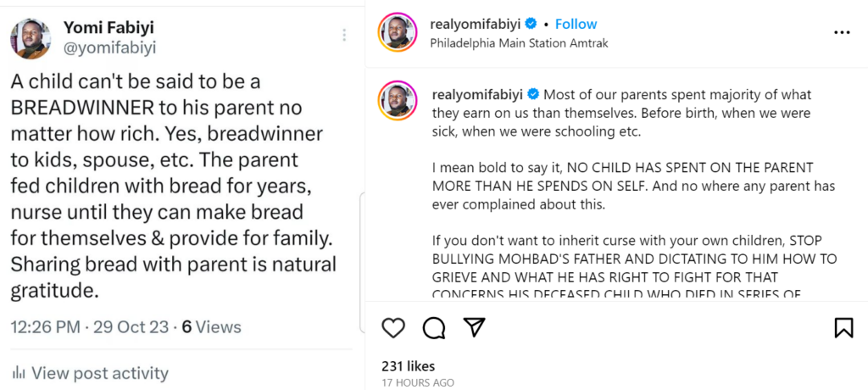Image resolution: width=868 pixels, height=390 pixels.
Task: Click realyomifabiyi username in the caption
Action: pos(477,93)
